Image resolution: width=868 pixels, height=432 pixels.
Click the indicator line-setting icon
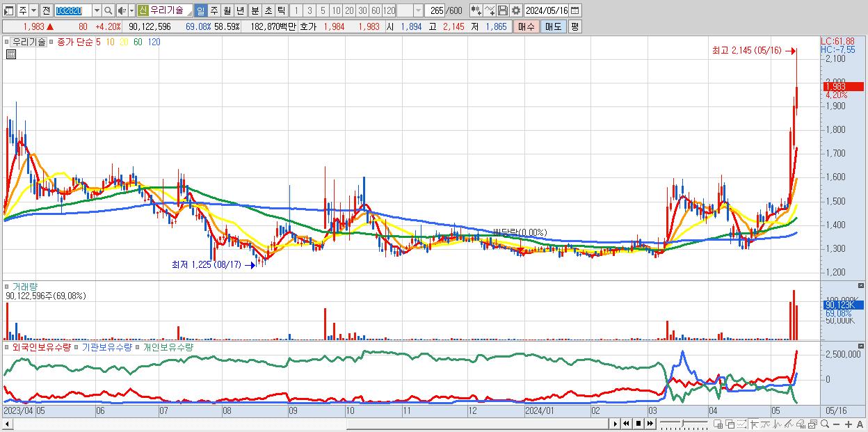pyautogui.click(x=490, y=10)
